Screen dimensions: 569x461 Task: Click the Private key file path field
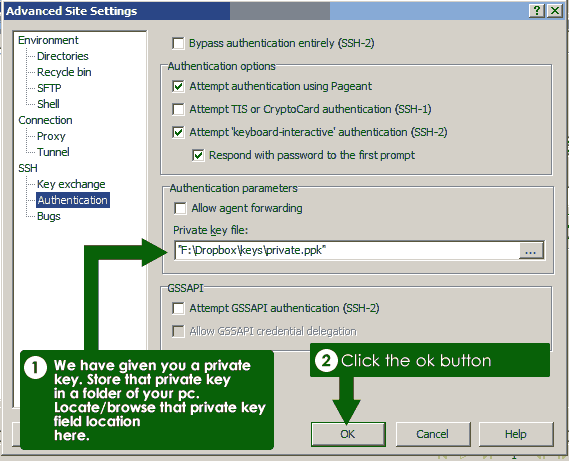point(347,250)
